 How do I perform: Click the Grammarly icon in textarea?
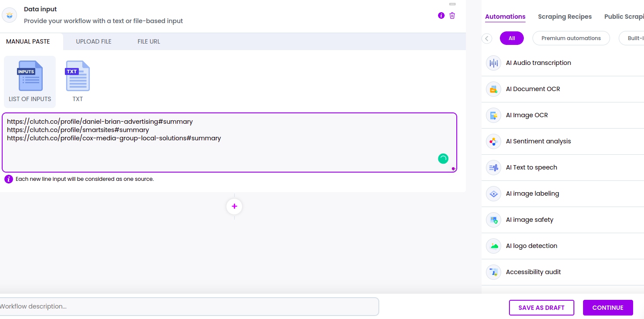[x=443, y=159]
